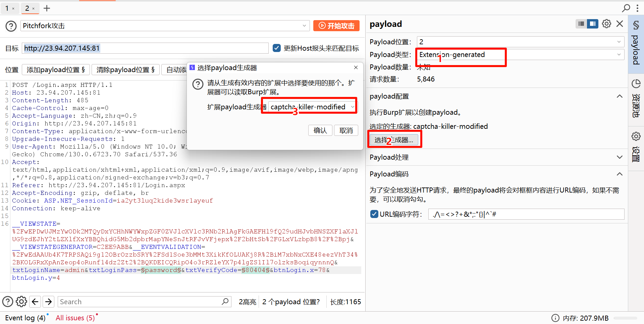The width and height of the screenshot is (644, 324).
Task: Click the search magnifier icon at top right
Action: point(626,8)
